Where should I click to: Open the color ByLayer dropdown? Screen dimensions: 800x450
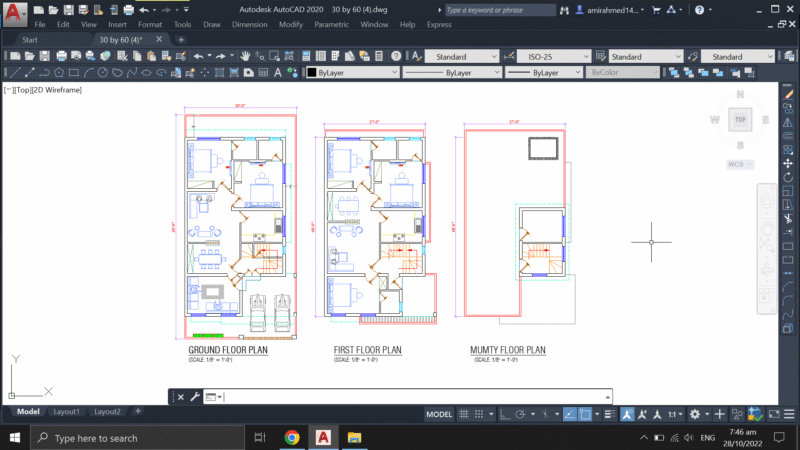(353, 73)
